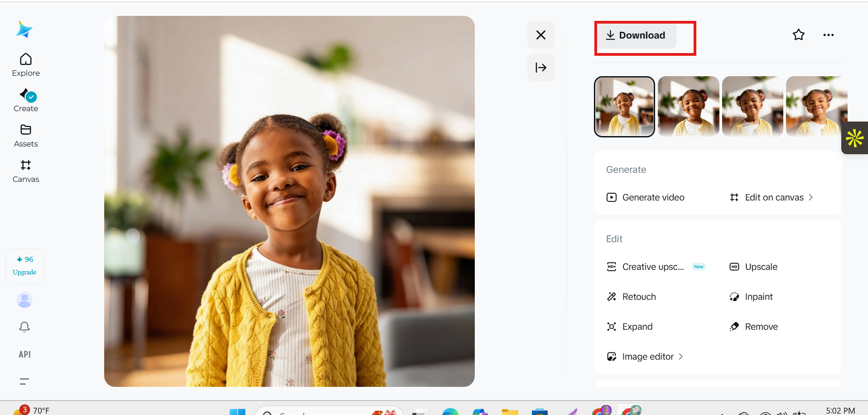Select the third image variation thumbnail
Viewport: 868px width, 415px height.
(752, 107)
